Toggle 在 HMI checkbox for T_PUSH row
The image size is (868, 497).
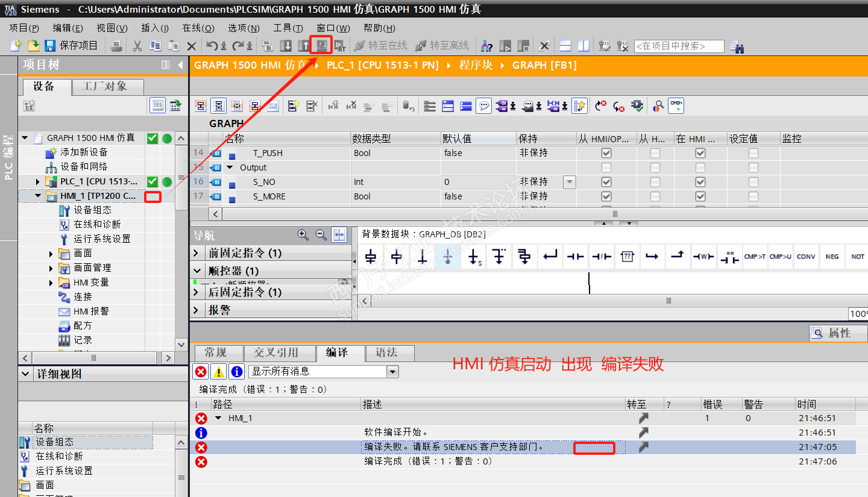[700, 153]
